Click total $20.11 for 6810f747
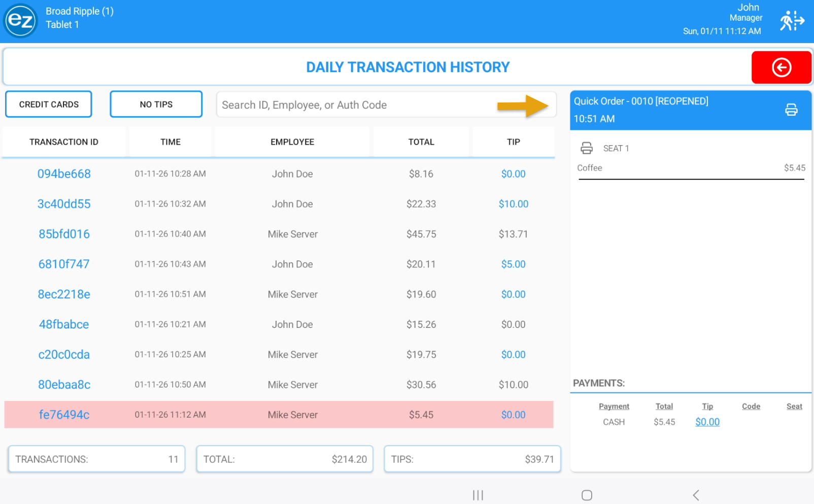Viewport: 814px width, 504px height. (x=421, y=264)
